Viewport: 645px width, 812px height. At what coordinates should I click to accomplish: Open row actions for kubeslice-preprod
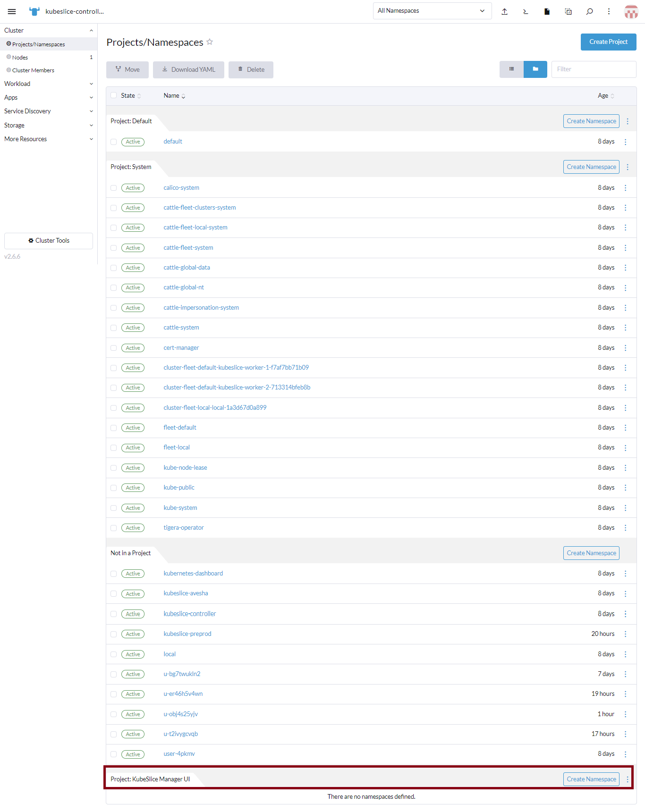pyautogui.click(x=626, y=634)
